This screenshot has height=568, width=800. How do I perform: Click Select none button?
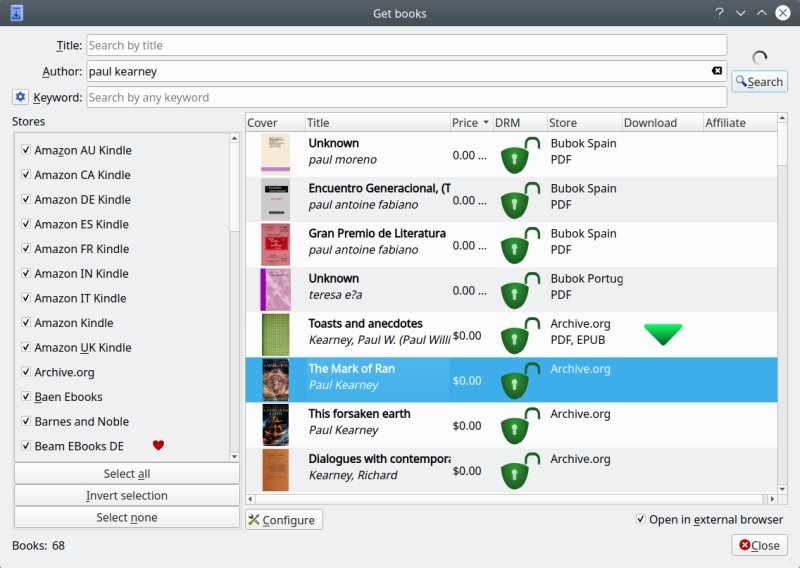(127, 517)
